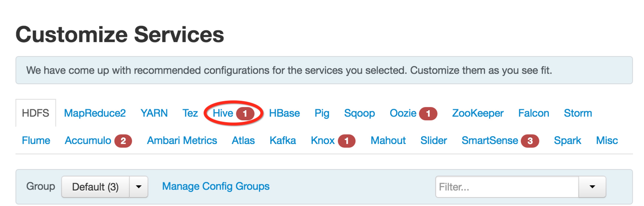Select the Kafka service tab
The width and height of the screenshot is (644, 206).
point(283,140)
